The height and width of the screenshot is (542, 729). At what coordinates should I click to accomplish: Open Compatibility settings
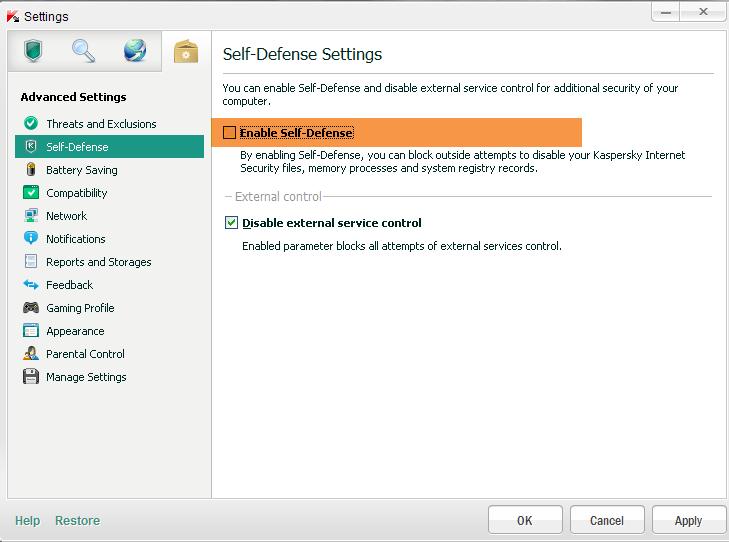click(x=109, y=192)
